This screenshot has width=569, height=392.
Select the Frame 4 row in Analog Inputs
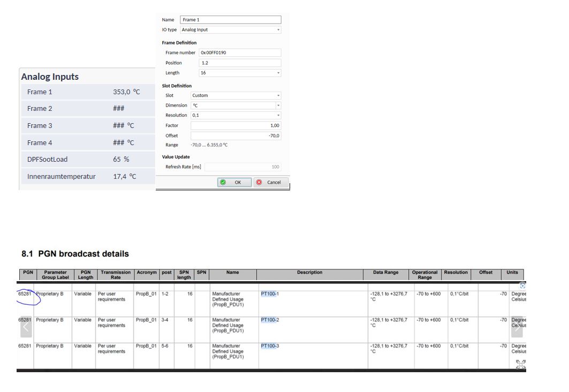click(88, 142)
